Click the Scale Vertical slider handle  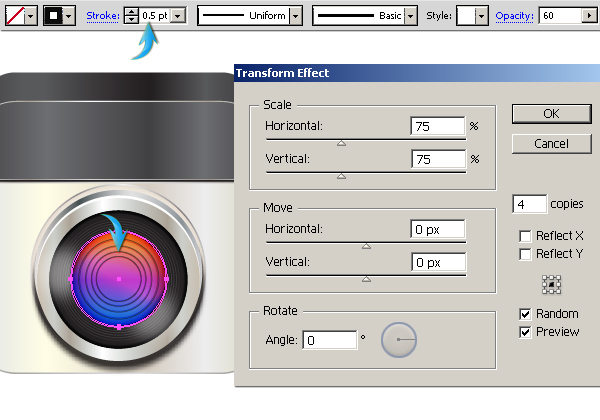341,176
